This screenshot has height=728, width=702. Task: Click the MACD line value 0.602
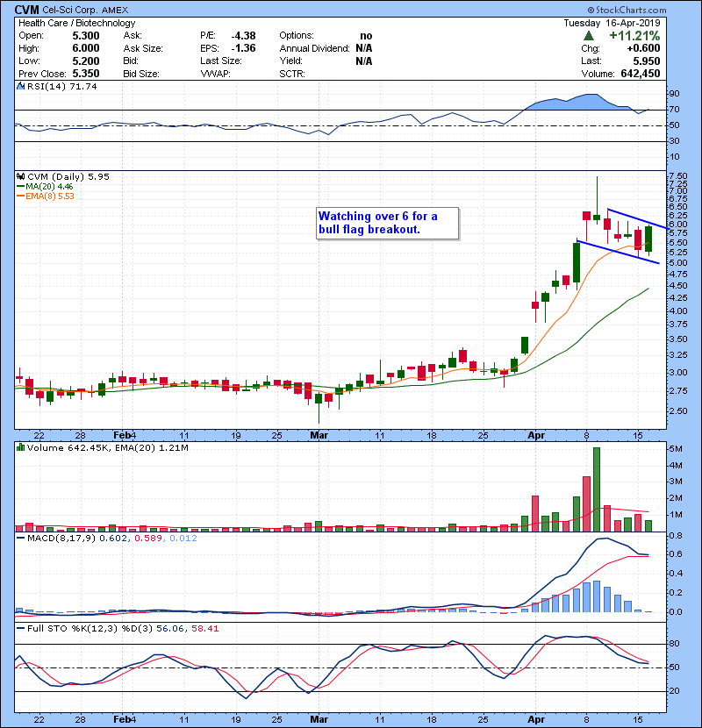pos(113,539)
